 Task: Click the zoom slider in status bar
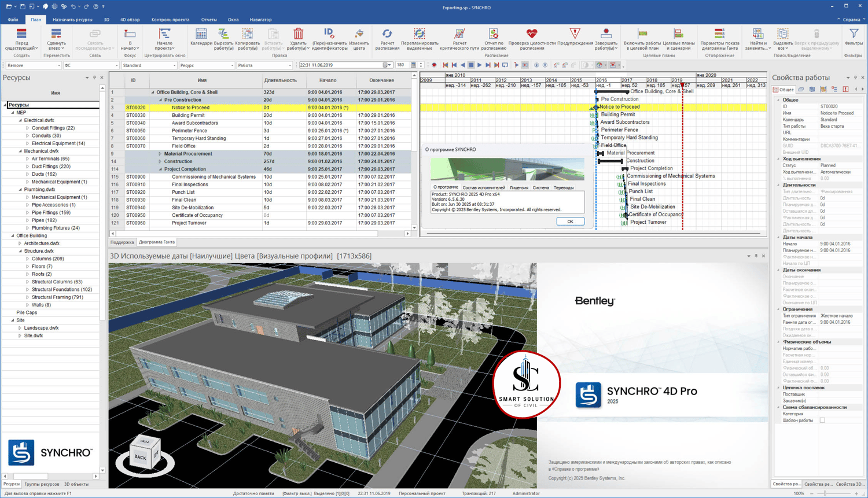pyautogui.click(x=825, y=493)
